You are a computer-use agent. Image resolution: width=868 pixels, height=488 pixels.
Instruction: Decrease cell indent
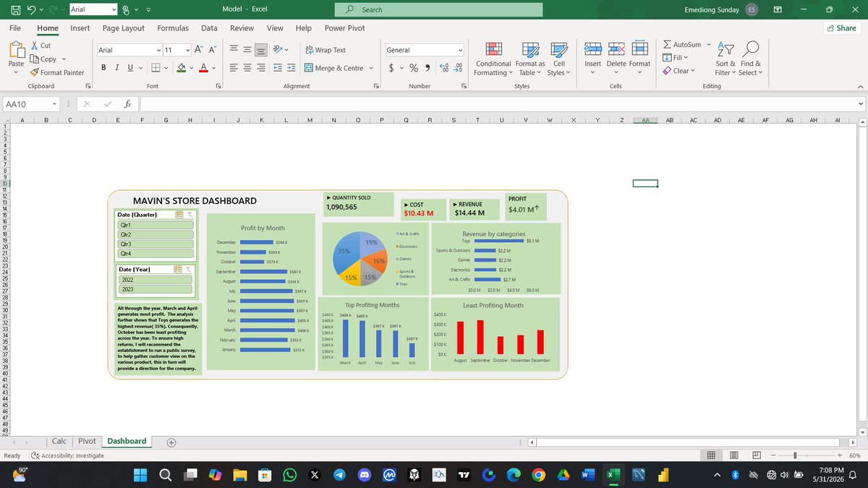278,68
